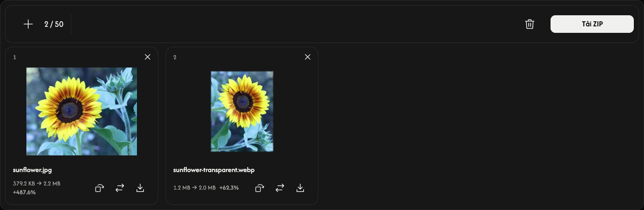The image size is (644, 210).
Task: Select the sunflower.jpg file name
Action: [x=32, y=170]
